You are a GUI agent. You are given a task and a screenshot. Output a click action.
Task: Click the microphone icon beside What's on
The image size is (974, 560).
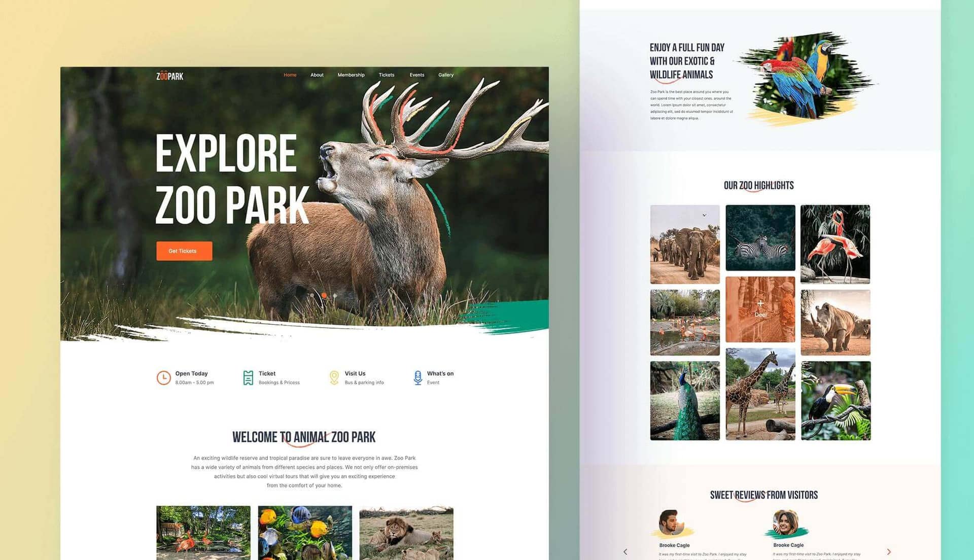click(418, 378)
